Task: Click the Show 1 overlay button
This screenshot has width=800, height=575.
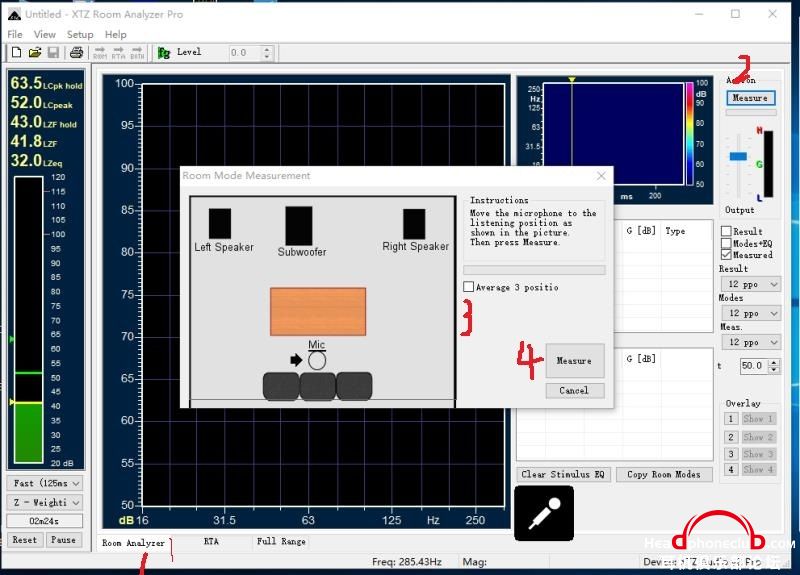Action: 758,418
